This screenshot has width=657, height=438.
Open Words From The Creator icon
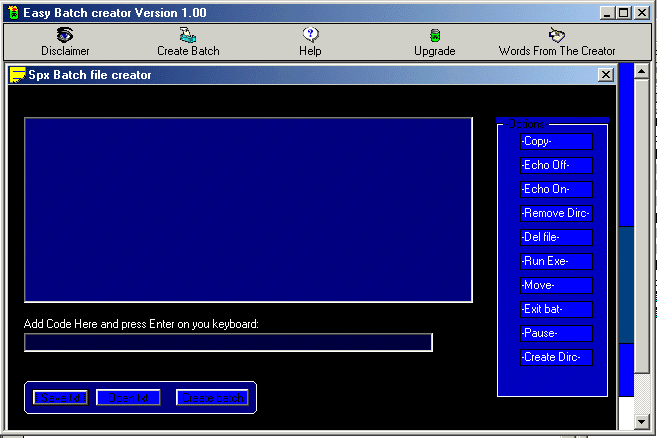(x=557, y=35)
